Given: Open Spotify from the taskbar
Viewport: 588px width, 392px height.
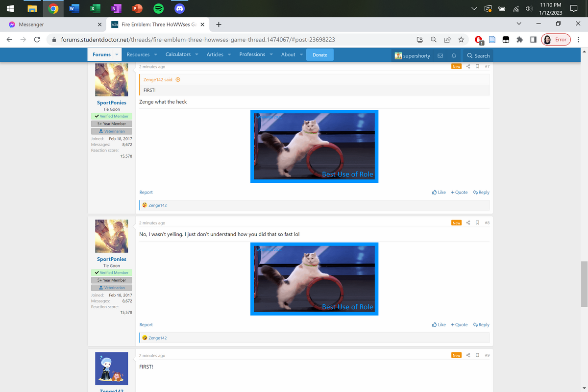Looking at the screenshot, I should tap(158, 8).
